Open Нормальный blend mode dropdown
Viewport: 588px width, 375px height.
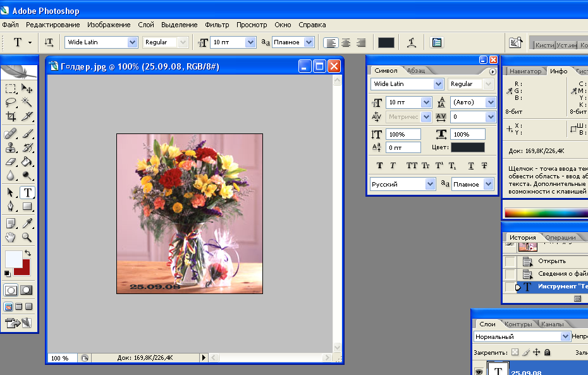(565, 336)
